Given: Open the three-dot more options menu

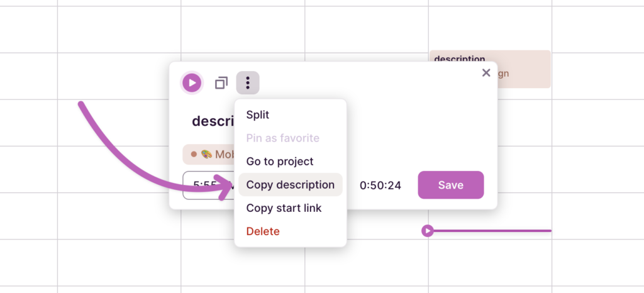Looking at the screenshot, I should tap(248, 83).
